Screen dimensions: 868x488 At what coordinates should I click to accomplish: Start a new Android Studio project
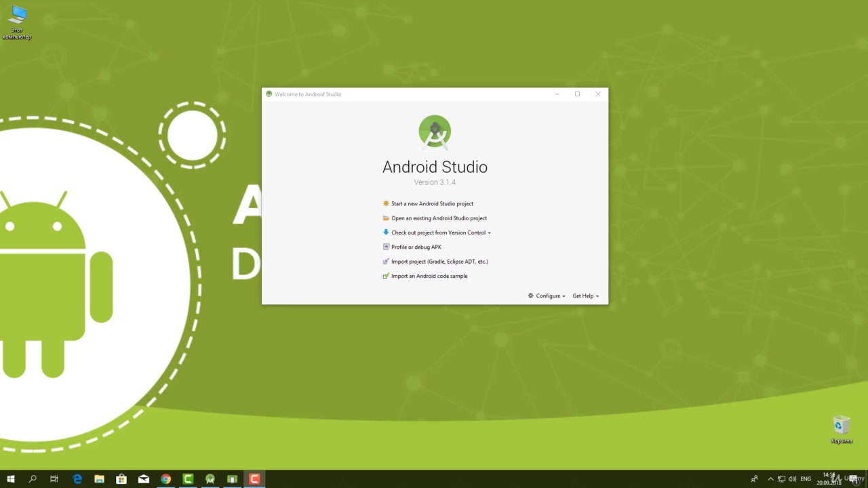coord(428,203)
